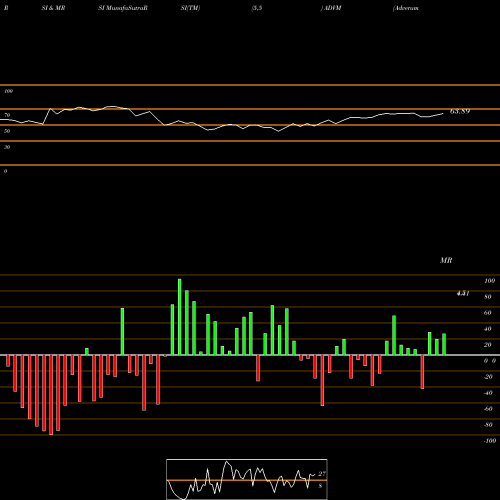Click the MR axis label 100
The image size is (500, 500).
(490, 281)
